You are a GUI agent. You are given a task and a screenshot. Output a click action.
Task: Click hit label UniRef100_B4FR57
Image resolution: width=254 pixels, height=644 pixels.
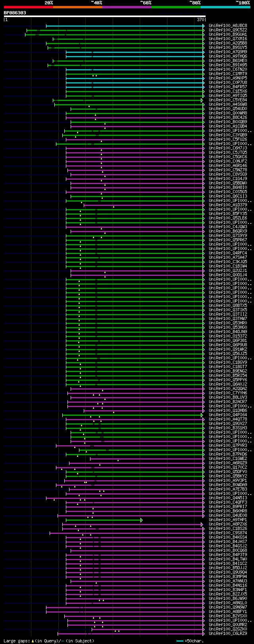coord(228,87)
